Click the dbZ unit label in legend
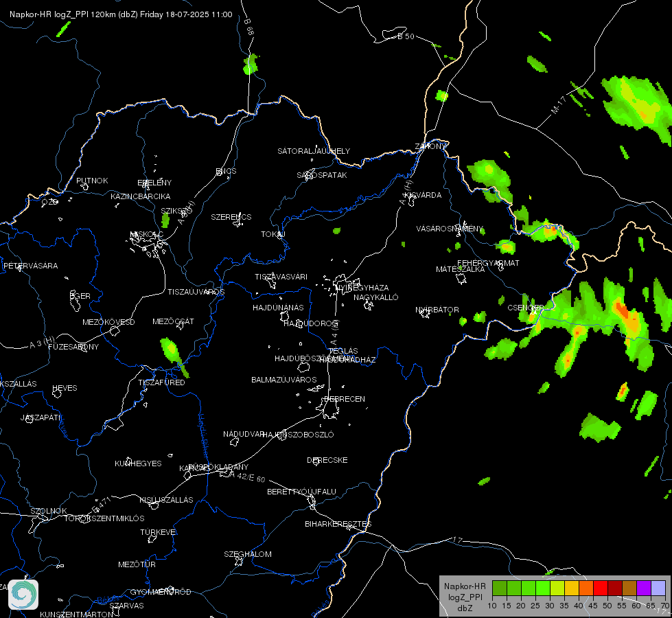The height and width of the screenshot is (618, 672). (x=465, y=608)
